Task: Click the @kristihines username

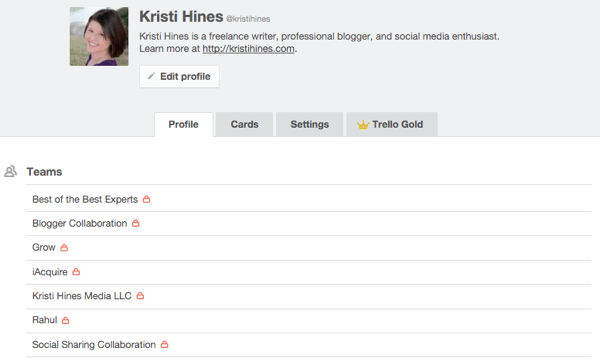Action: [248, 19]
